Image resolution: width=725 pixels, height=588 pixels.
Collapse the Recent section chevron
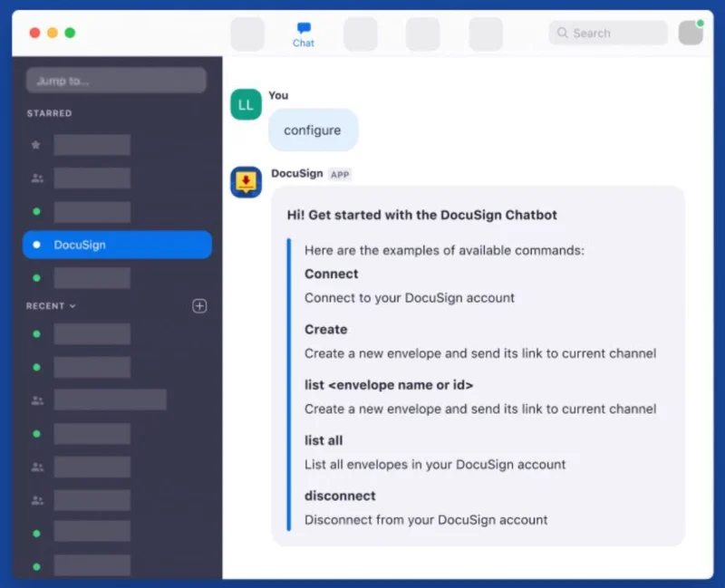tap(72, 306)
